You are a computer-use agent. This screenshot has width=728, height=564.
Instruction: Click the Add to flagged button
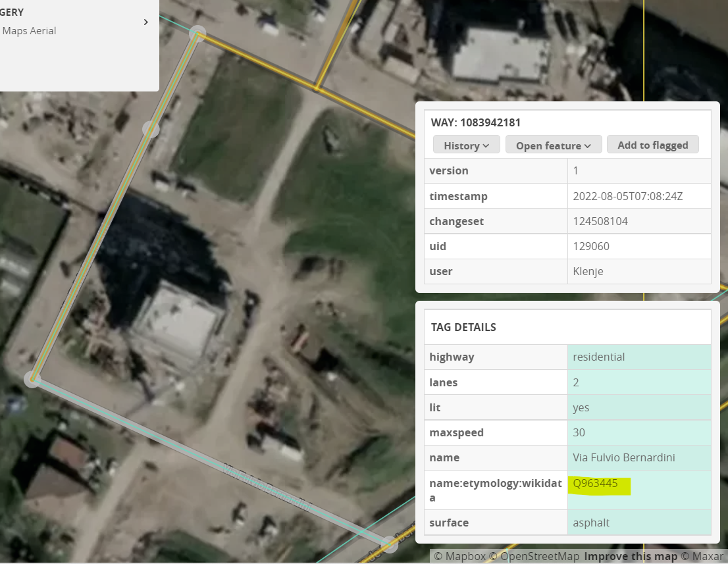point(652,144)
